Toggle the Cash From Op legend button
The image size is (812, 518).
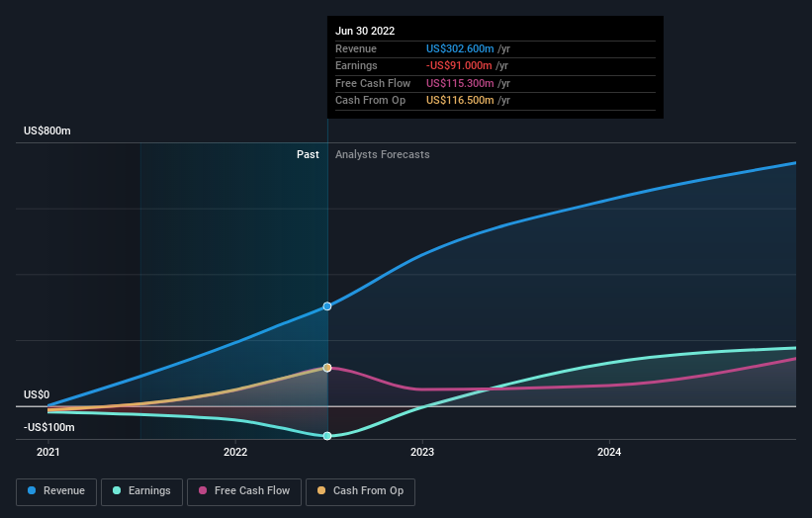(360, 491)
